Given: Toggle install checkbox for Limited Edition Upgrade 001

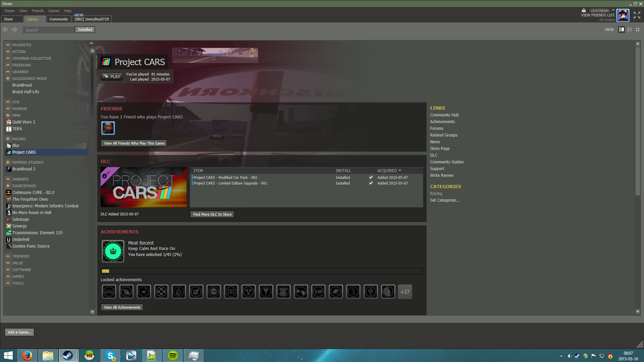Looking at the screenshot, I should 371,183.
